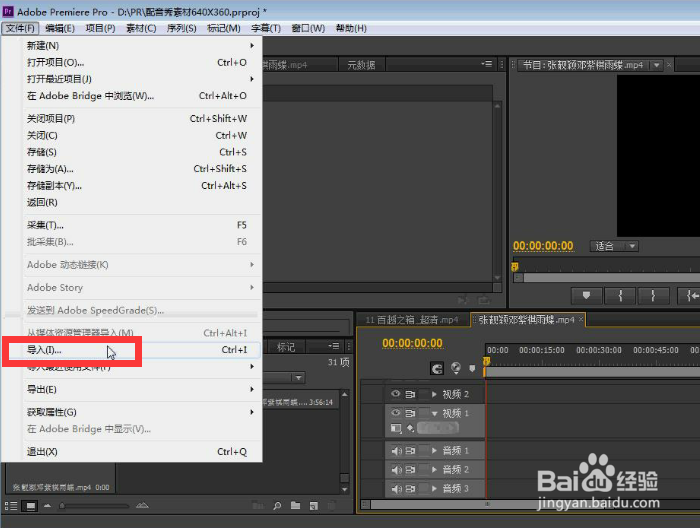Click the Sync Lock icon on 音频 1
Image resolution: width=700 pixels, height=528 pixels.
(410, 451)
